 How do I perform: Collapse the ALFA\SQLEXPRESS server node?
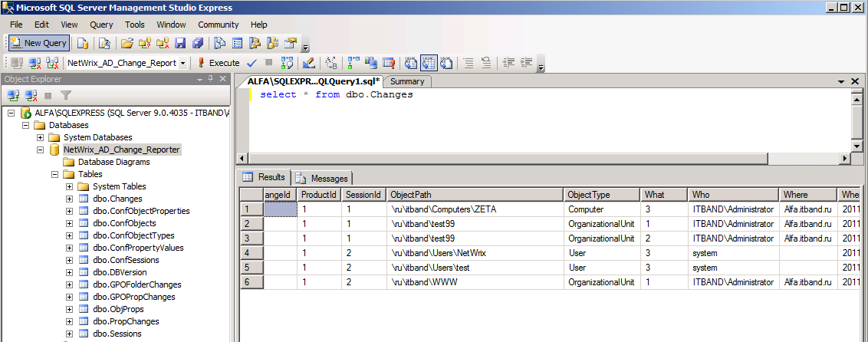[11, 113]
